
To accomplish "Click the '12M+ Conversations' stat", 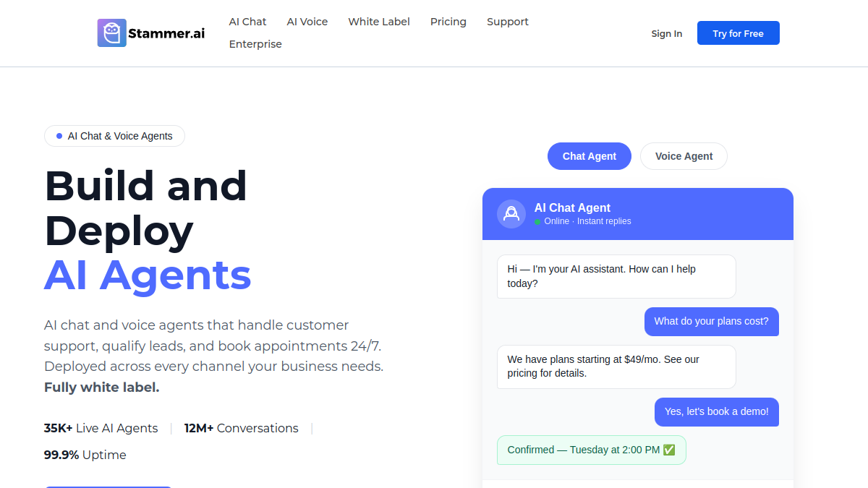I will (x=241, y=428).
